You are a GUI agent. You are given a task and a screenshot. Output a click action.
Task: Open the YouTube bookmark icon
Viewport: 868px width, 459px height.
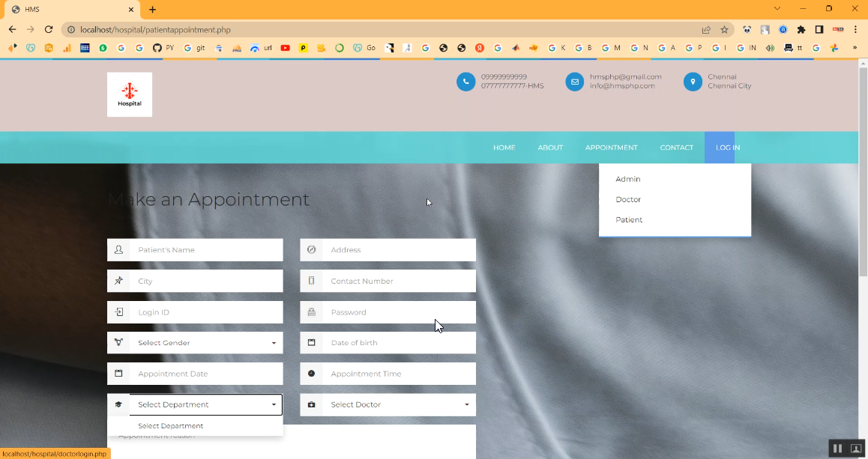[x=285, y=48]
